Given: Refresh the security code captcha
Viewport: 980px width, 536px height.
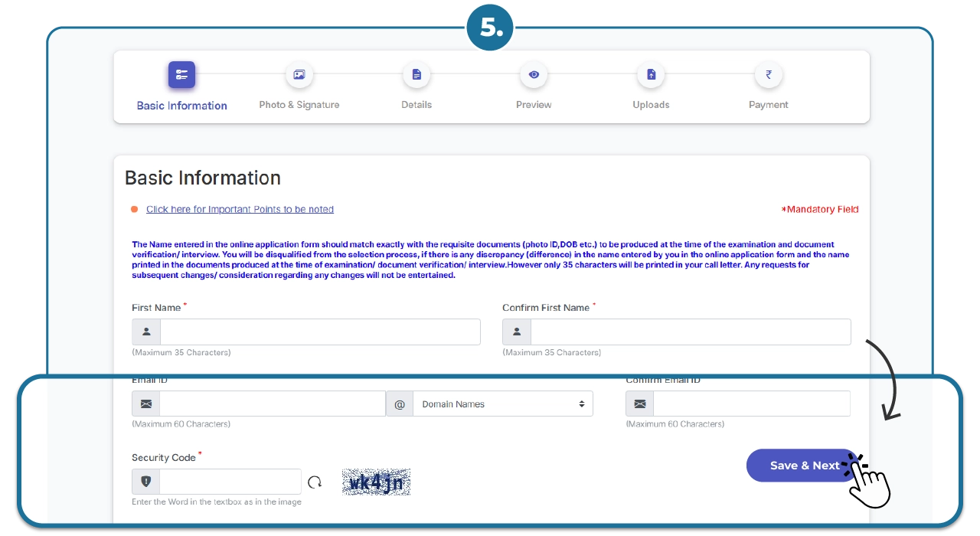Looking at the screenshot, I should pos(315,482).
